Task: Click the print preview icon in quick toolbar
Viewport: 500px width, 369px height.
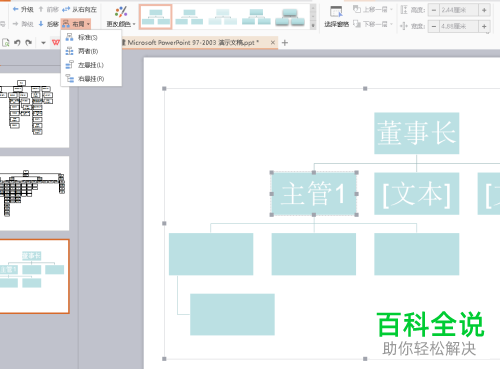Action: click(6, 43)
